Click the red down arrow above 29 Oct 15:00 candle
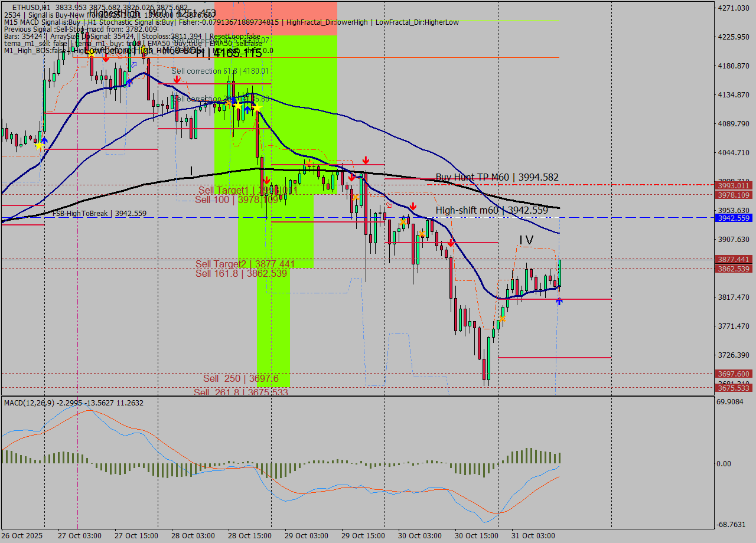Viewport: 756px width, 543px height. (366, 161)
